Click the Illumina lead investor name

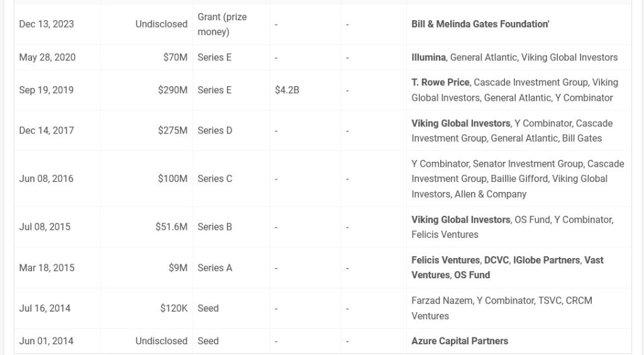tap(428, 57)
